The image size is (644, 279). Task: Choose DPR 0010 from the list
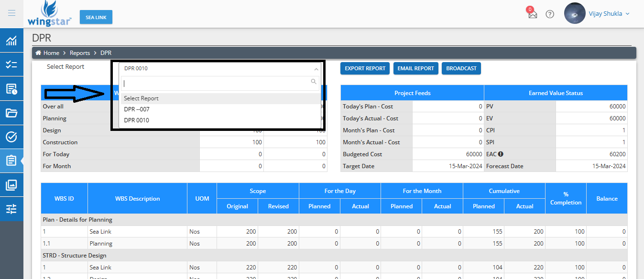coord(220,120)
